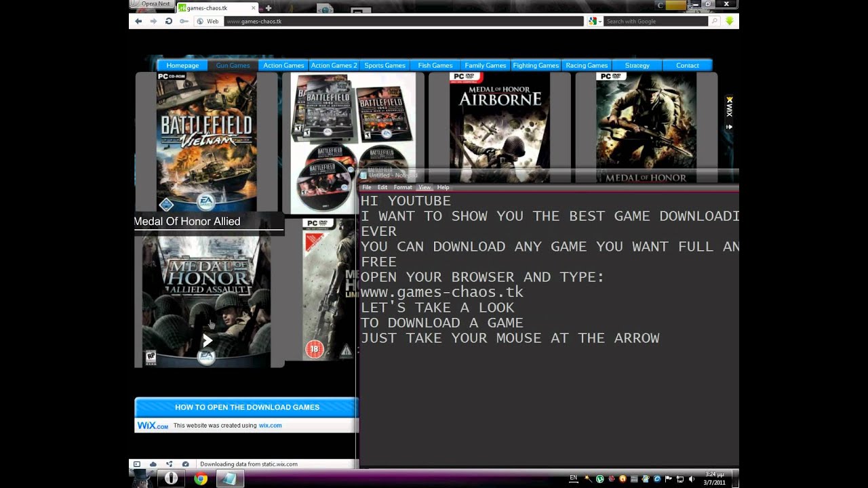Click the Notepad icon in taskbar
The width and height of the screenshot is (868, 488).
[230, 479]
